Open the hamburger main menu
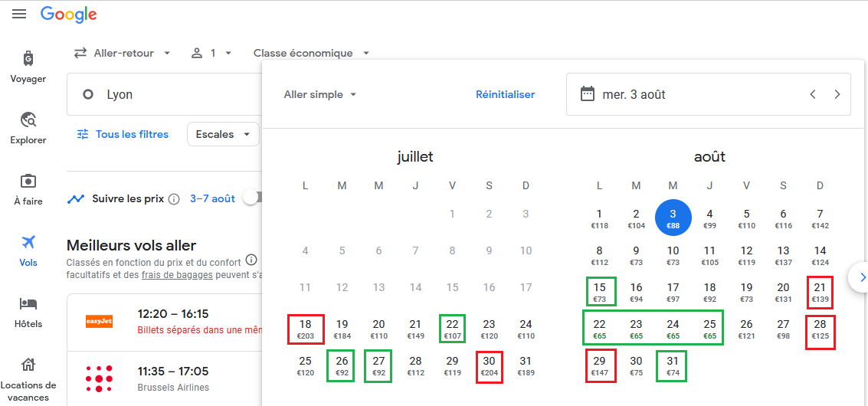 tap(19, 15)
